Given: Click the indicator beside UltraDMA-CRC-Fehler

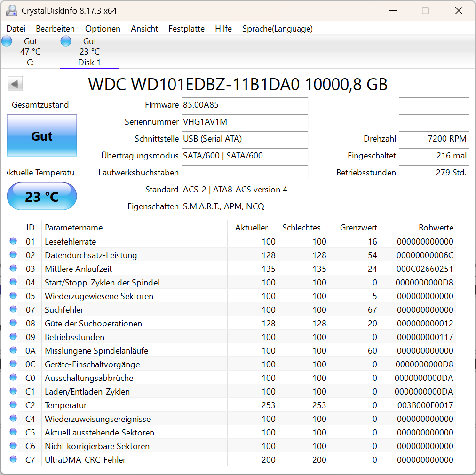Looking at the screenshot, I should point(13,459).
